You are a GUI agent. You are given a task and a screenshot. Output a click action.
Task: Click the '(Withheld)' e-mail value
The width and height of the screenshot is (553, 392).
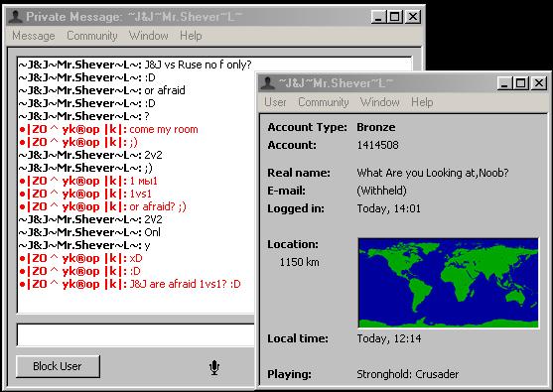point(381,191)
